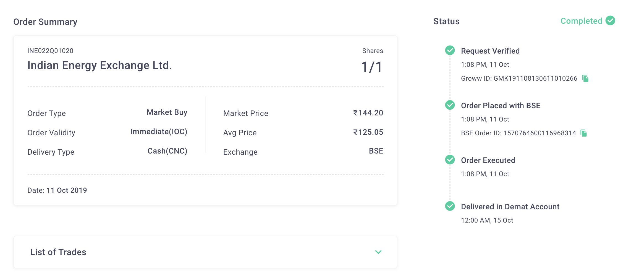Image resolution: width=644 pixels, height=280 pixels.
Task: Click the Shares count 1/1
Action: click(372, 67)
